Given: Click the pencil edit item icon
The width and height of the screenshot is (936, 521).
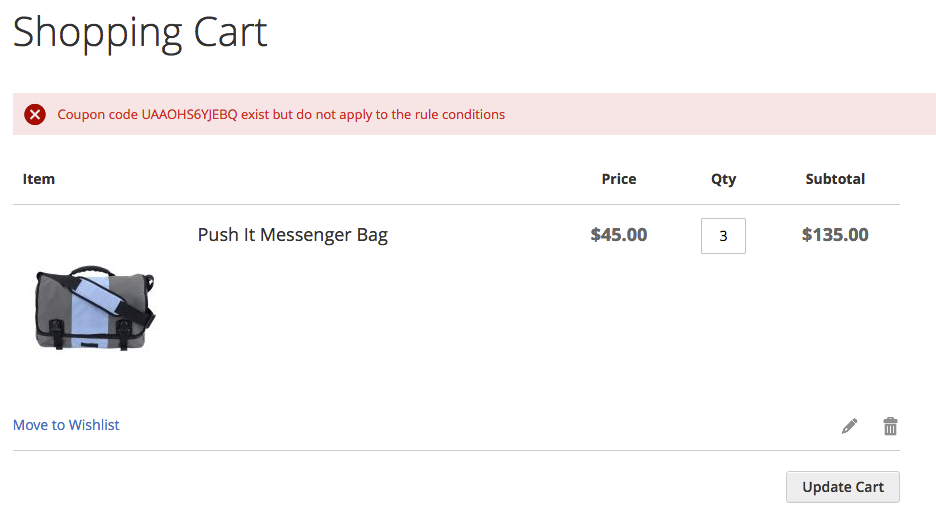Looking at the screenshot, I should tap(849, 426).
